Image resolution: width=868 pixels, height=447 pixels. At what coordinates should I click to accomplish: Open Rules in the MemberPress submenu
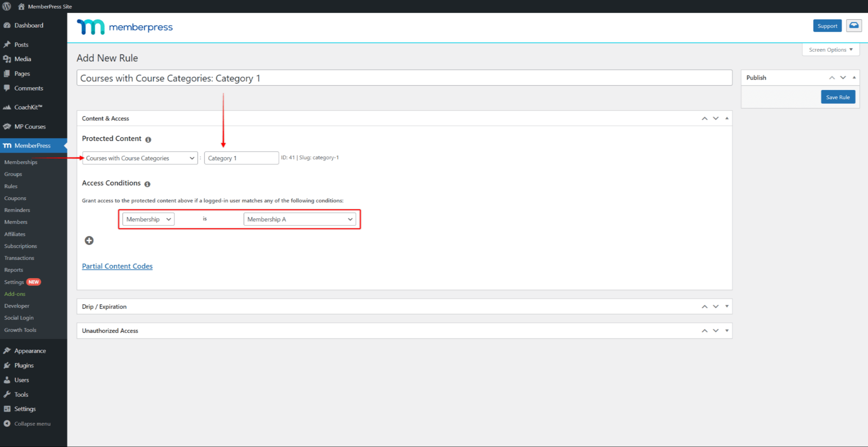point(11,186)
